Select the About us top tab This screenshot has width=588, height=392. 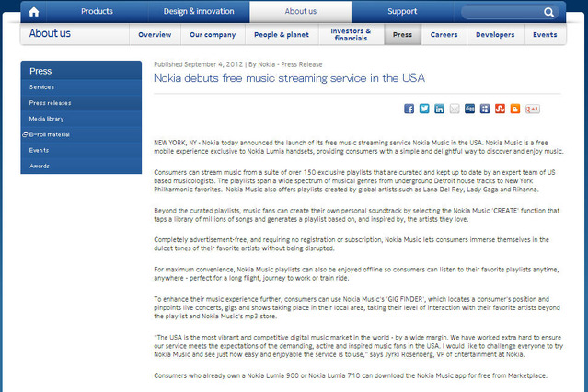pos(300,11)
